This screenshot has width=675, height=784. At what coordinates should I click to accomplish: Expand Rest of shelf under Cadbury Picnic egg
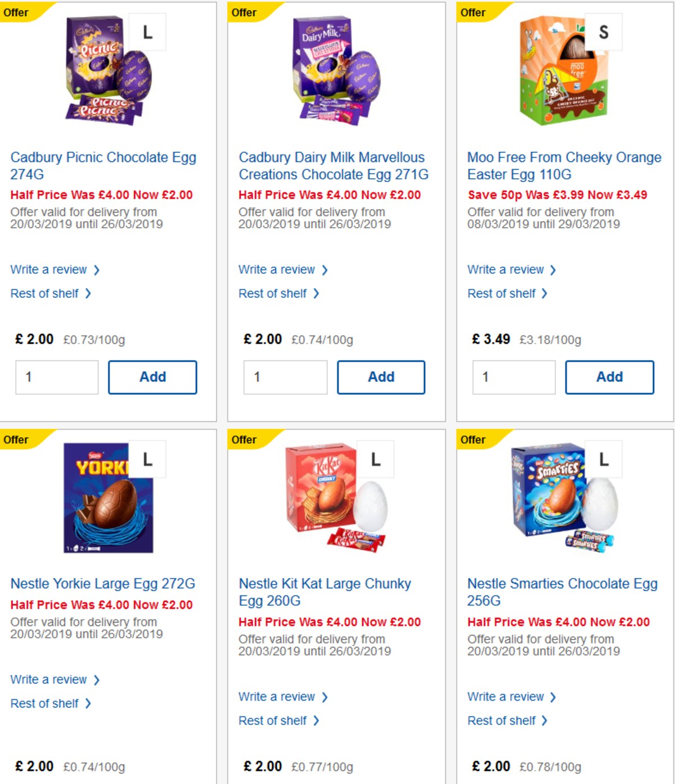click(45, 293)
